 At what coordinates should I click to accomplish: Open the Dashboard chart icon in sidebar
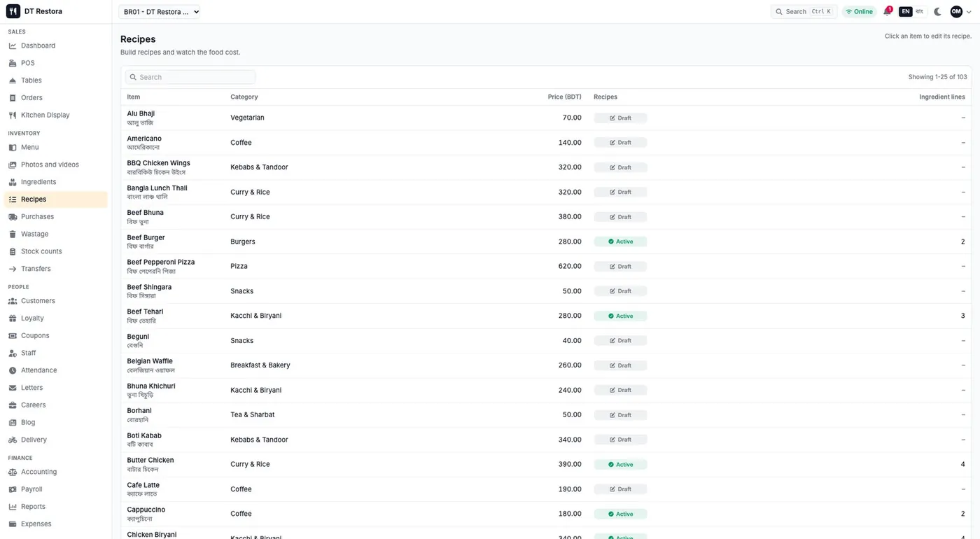(x=13, y=45)
